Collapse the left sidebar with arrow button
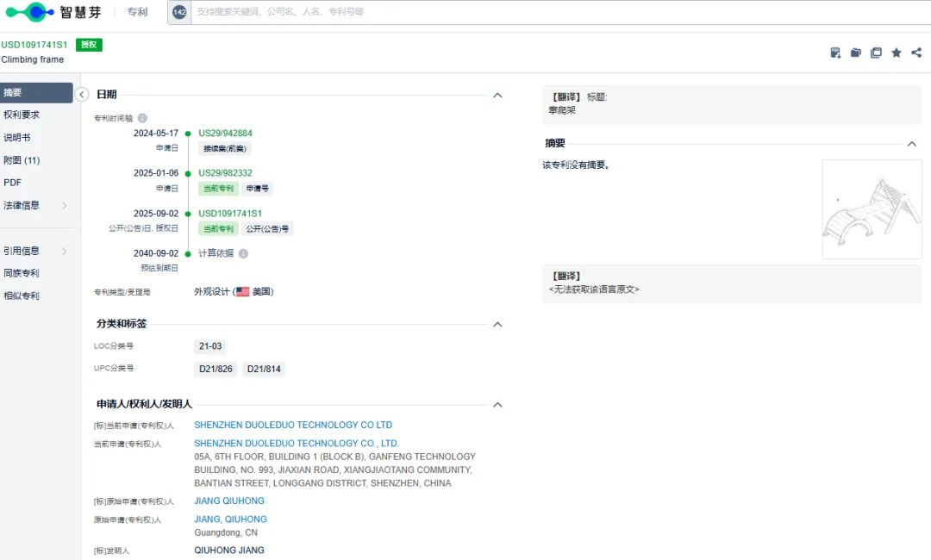 pyautogui.click(x=82, y=94)
